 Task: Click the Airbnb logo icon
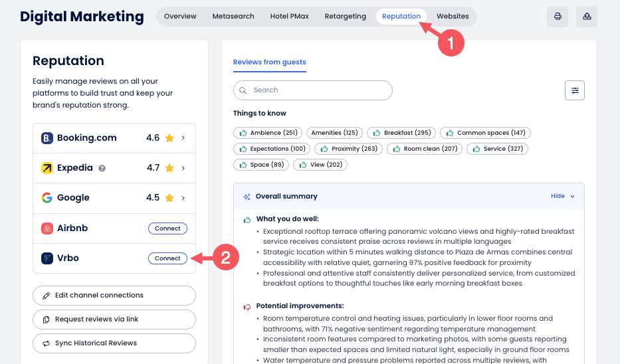pos(47,228)
